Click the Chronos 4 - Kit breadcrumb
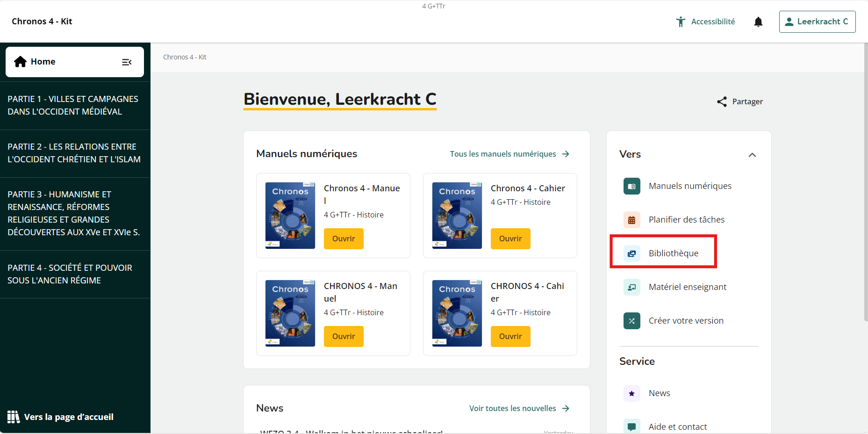This screenshot has height=434, width=868. click(x=185, y=57)
